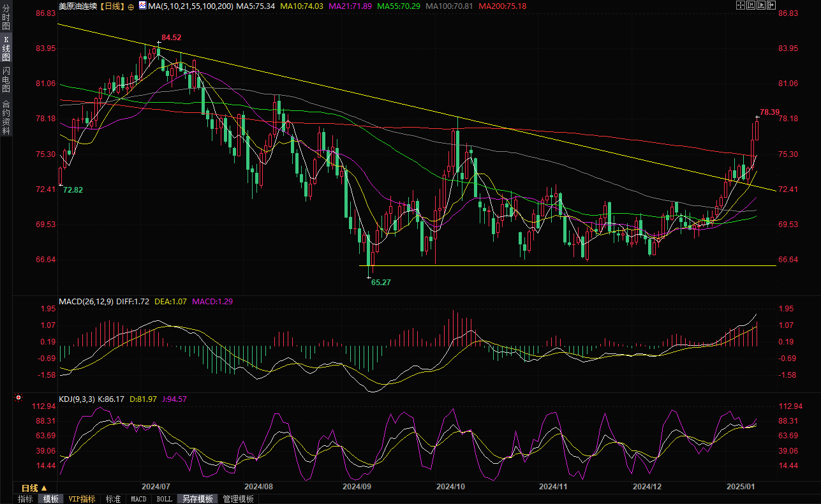This screenshot has height=504, width=821.
Task: Open 管理模板 template manager
Action: click(238, 499)
